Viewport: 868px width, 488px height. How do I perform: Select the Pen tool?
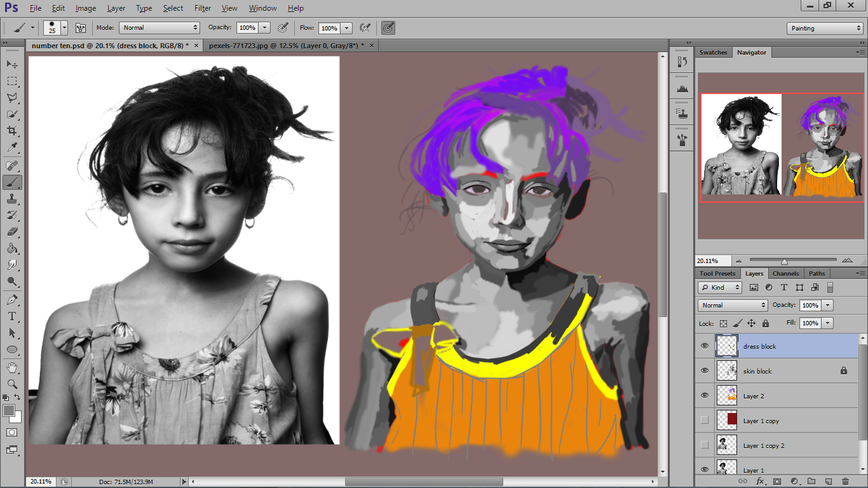pos(12,300)
